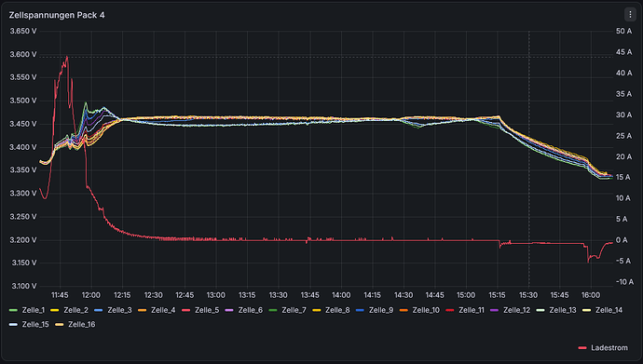Toggle Zelle_7 series in legend
643x364 pixels.
click(x=287, y=310)
